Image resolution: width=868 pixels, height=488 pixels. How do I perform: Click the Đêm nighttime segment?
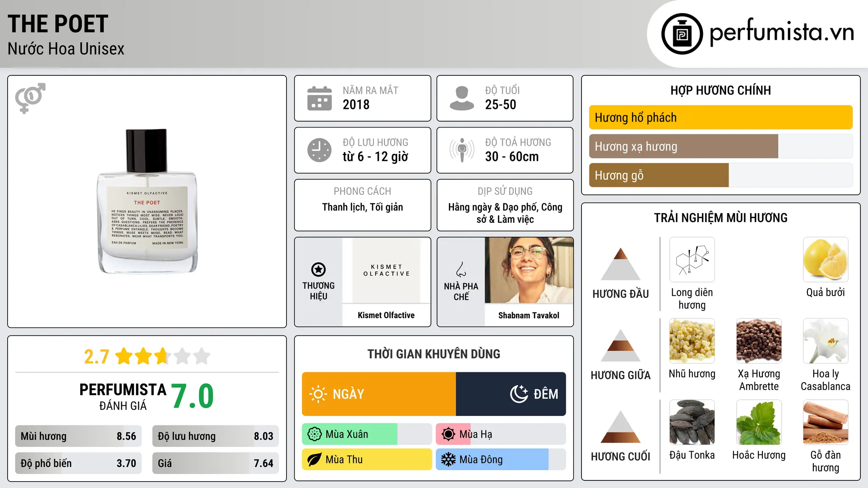[511, 394]
